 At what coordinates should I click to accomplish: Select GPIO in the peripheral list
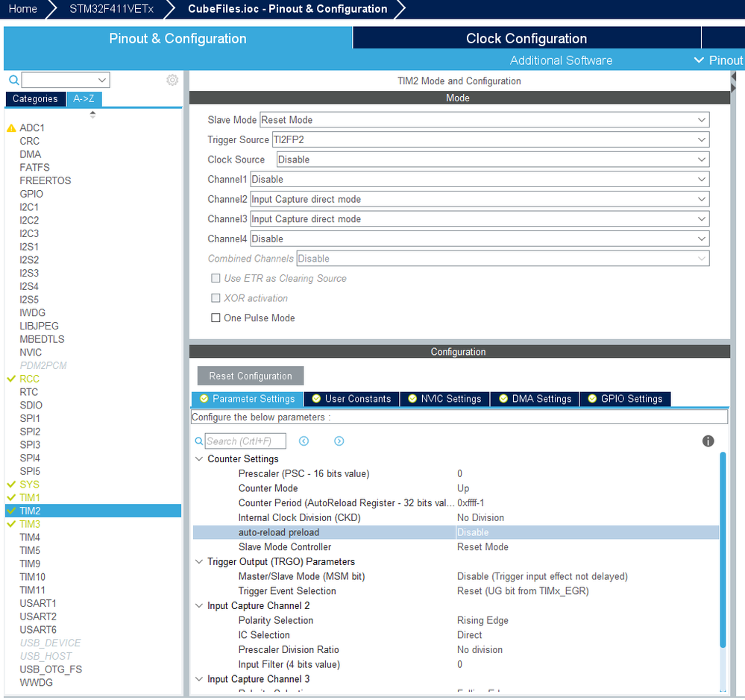pyautogui.click(x=31, y=194)
